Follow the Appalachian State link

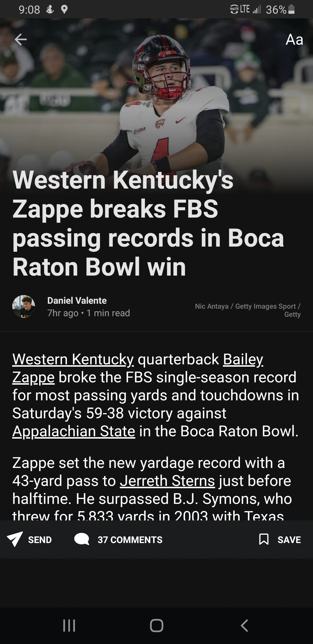pos(74,431)
